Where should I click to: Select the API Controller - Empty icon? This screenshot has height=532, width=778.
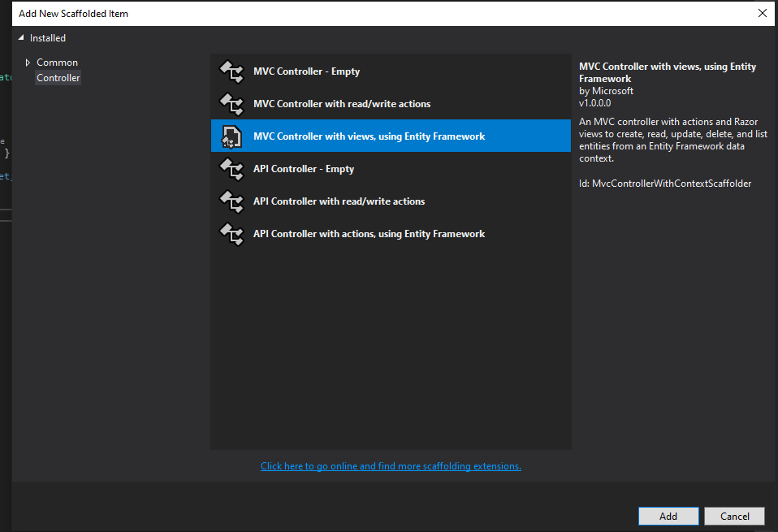tap(231, 169)
